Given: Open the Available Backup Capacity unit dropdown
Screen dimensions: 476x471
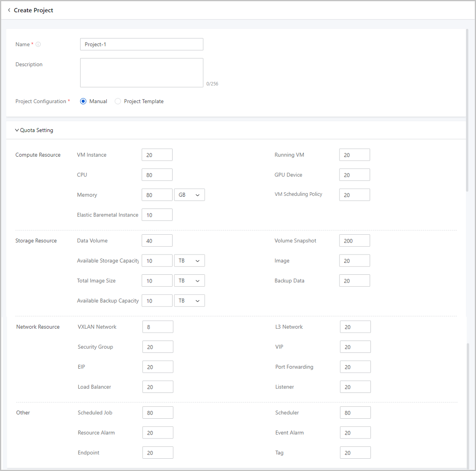Looking at the screenshot, I should [189, 301].
